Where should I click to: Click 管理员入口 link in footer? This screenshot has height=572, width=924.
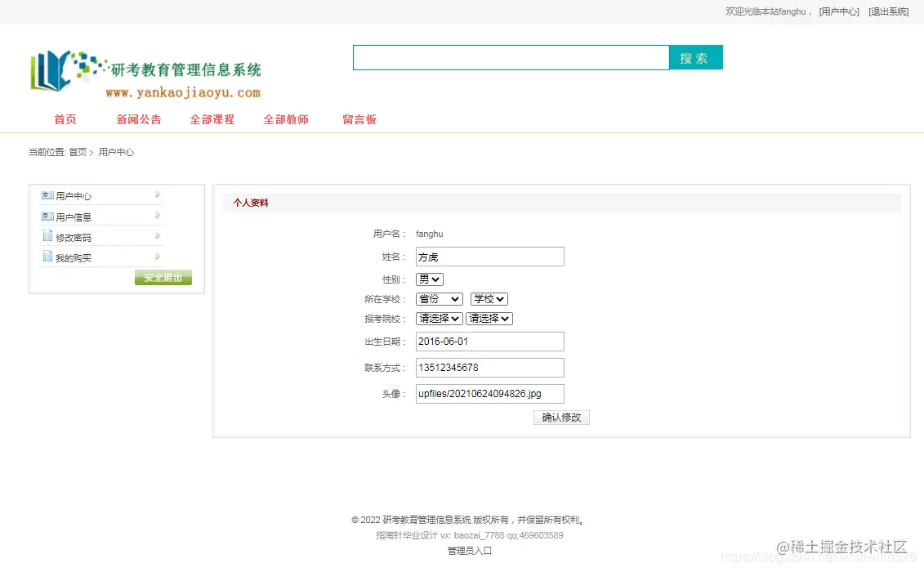[470, 550]
